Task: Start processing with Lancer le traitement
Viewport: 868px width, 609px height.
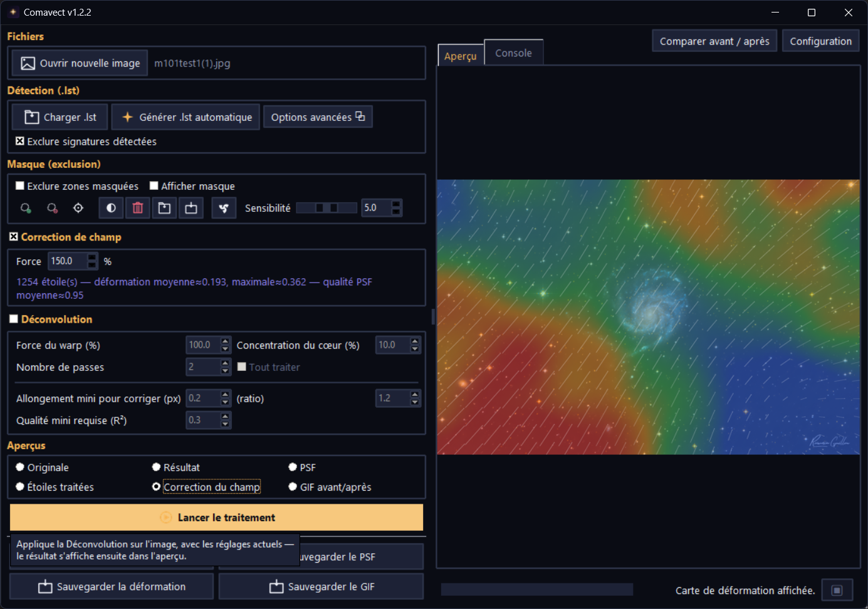Action: pos(216,518)
